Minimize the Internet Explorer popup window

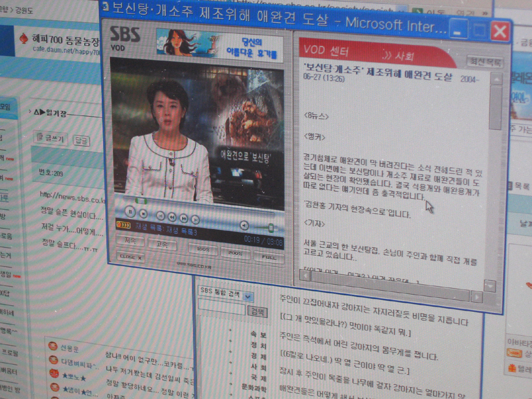coord(459,29)
